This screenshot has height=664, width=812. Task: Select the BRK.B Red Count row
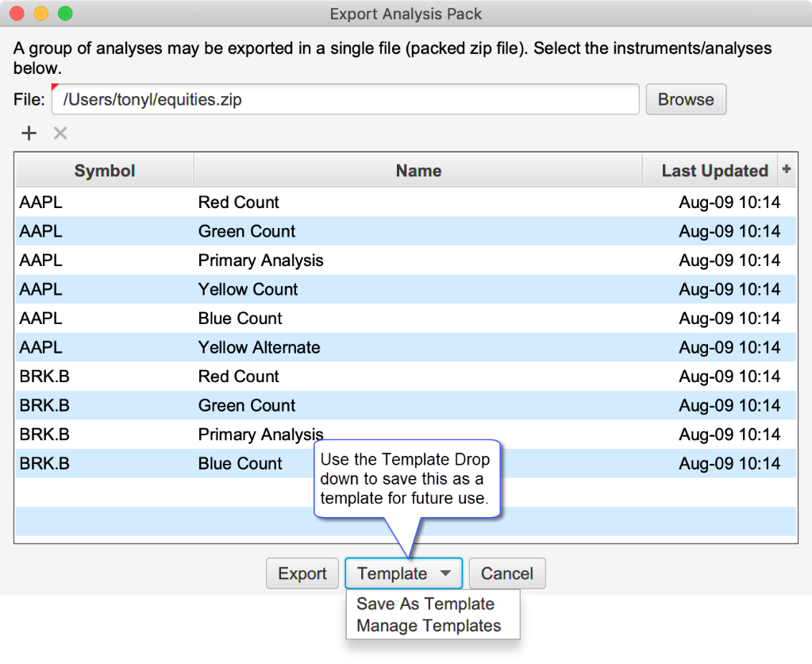point(238,376)
